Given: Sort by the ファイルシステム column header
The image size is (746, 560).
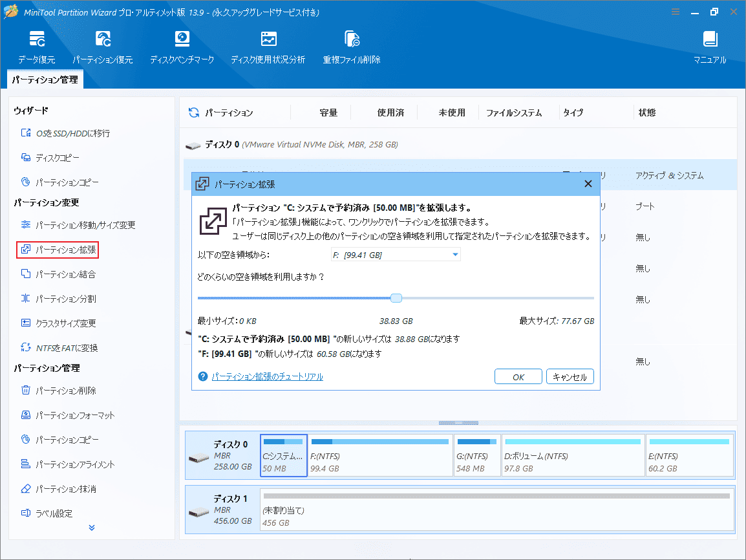Looking at the screenshot, I should 514,113.
